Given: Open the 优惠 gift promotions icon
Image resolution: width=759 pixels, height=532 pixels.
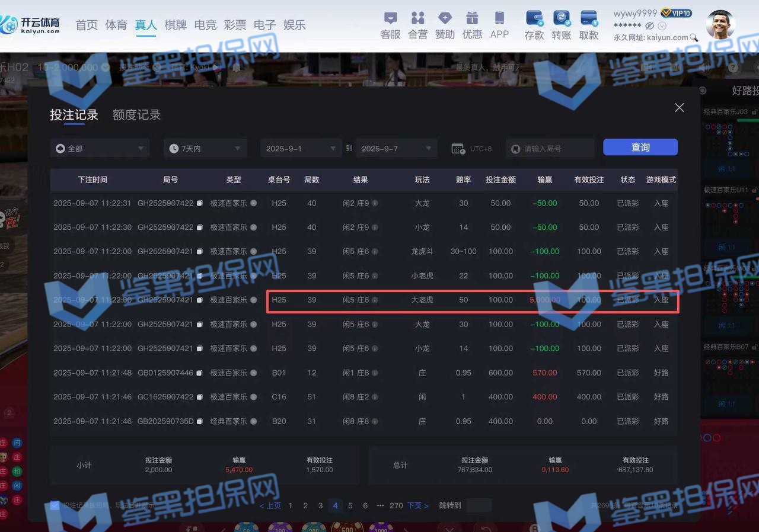Looking at the screenshot, I should pyautogui.click(x=472, y=18).
